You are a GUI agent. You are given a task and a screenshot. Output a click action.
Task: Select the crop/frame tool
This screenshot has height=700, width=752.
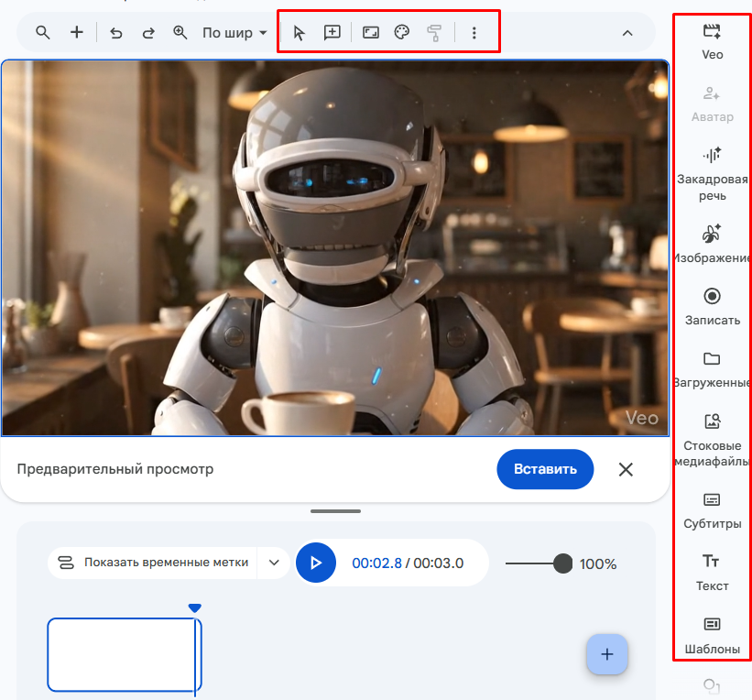pos(370,32)
